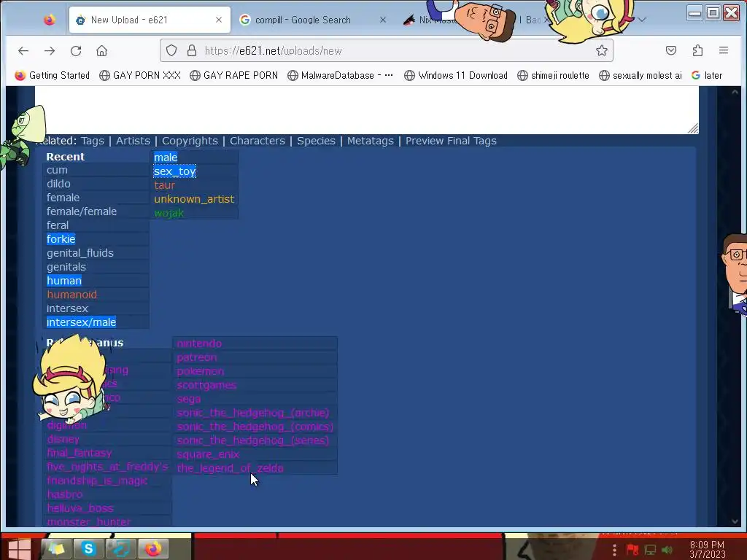Select the nintendo copyright tag

199,343
